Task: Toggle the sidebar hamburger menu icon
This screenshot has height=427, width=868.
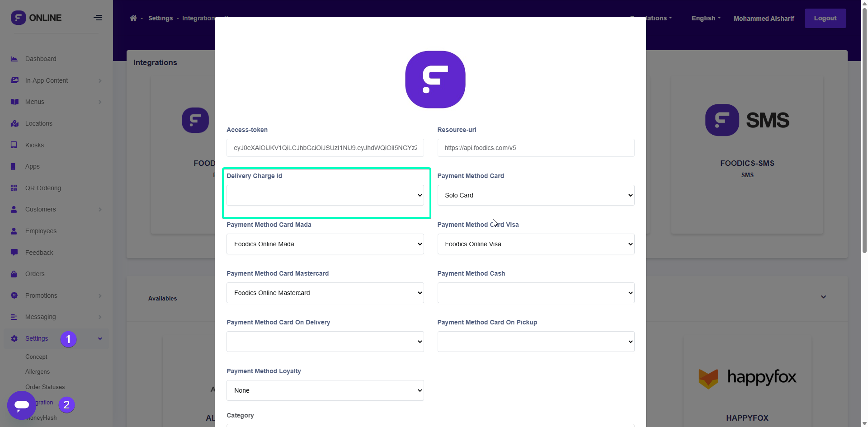Action: (98, 18)
